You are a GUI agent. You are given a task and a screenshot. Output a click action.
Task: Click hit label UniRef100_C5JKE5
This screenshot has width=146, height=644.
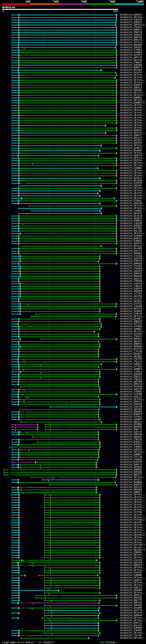pos(131,266)
